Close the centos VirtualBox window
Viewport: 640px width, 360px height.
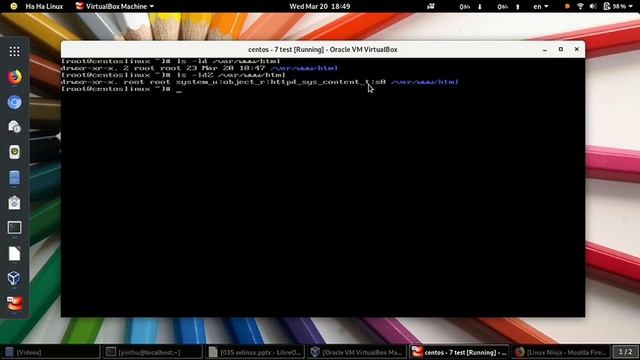(x=576, y=49)
